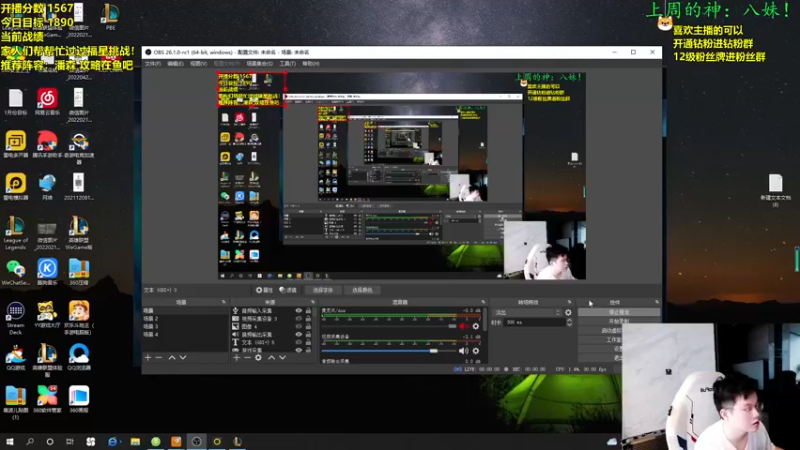Open QQ浏览器 desktop icon
This screenshot has width=800, height=450.
point(79,357)
